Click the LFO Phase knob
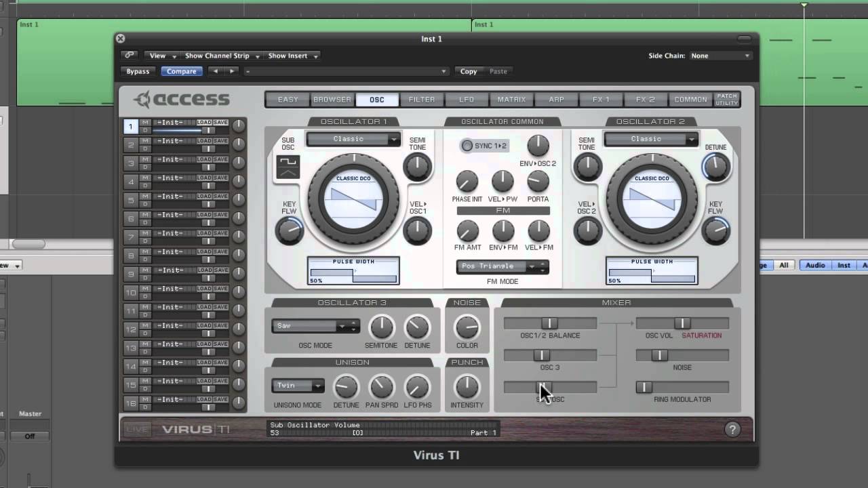 (x=417, y=387)
